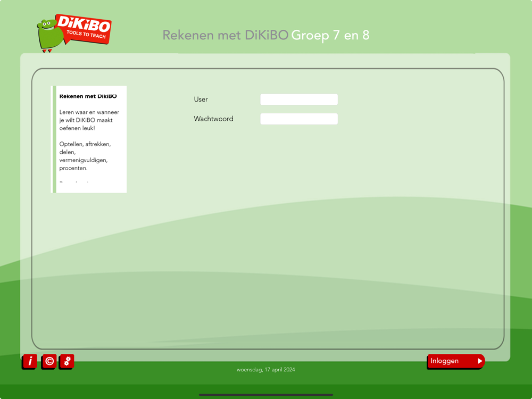Click the "Optellen, aftrekken" paragraph text
The image size is (532, 399).
coord(85,156)
